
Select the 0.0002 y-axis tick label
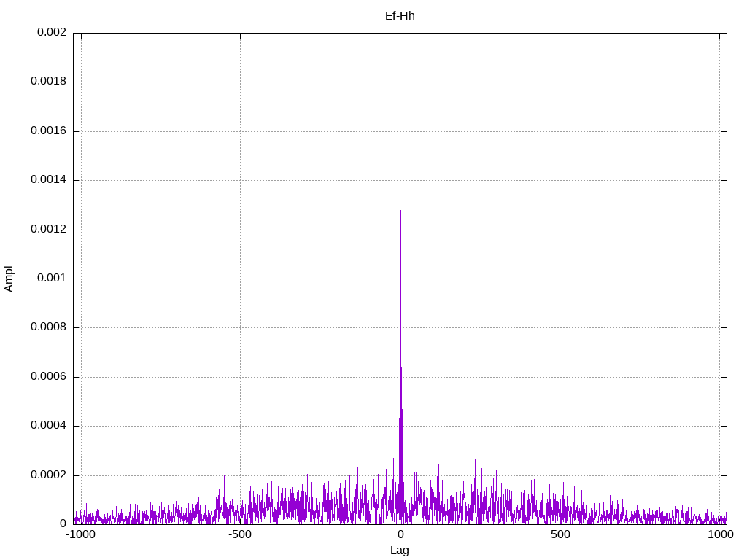pos(48,475)
